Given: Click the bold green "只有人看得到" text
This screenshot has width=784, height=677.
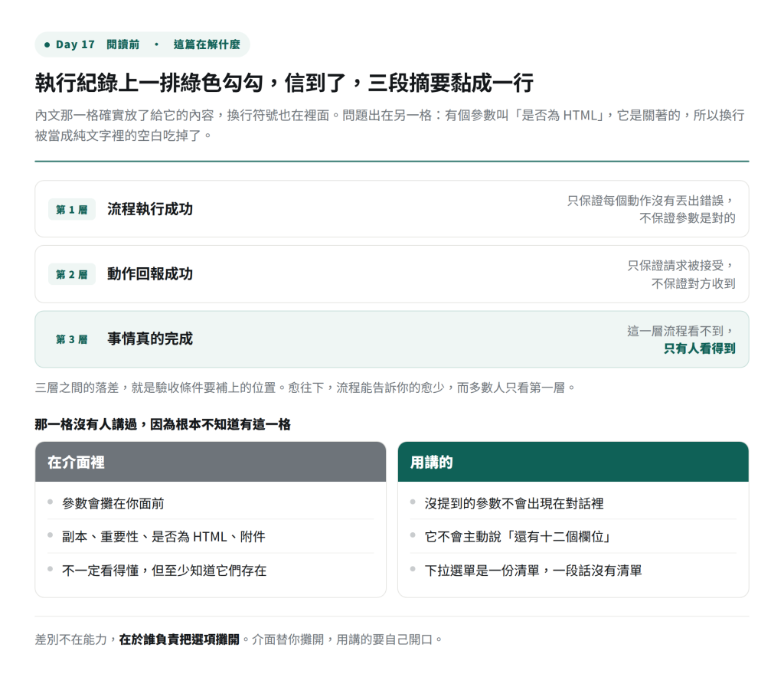Looking at the screenshot, I should click(699, 348).
